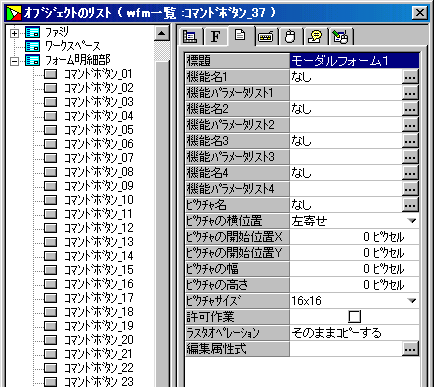Open the layout ruler properties tab
Screen dimensions: 435x387
point(190,36)
